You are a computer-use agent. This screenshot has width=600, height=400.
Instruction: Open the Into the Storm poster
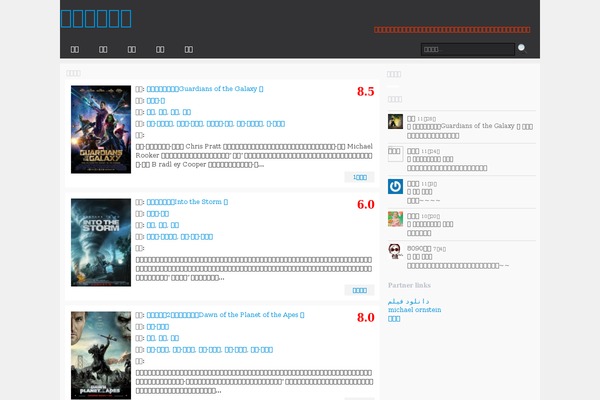[x=101, y=243]
